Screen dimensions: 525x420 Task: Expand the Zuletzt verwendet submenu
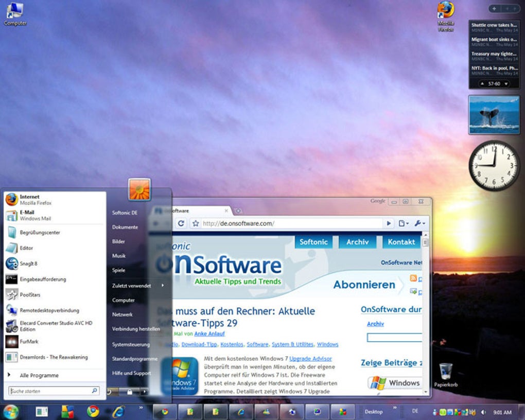pos(138,286)
